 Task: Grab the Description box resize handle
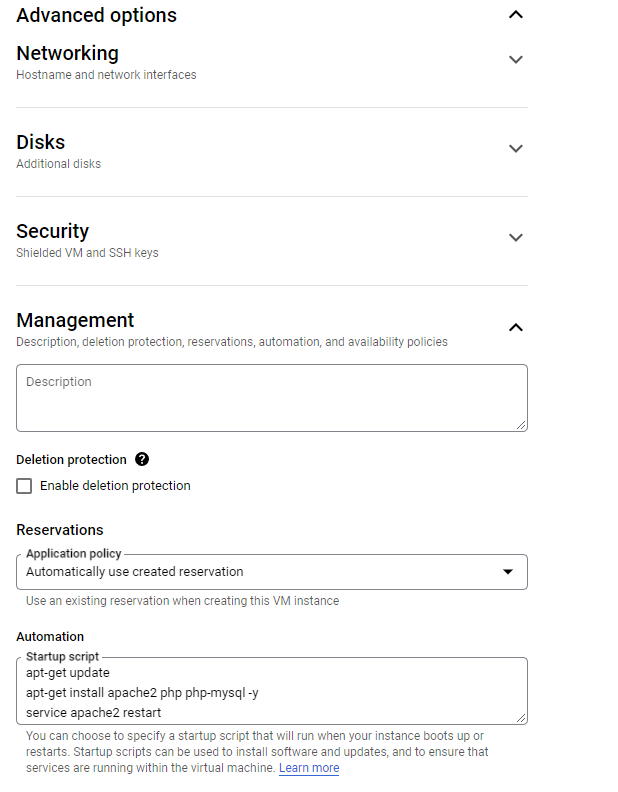521,425
